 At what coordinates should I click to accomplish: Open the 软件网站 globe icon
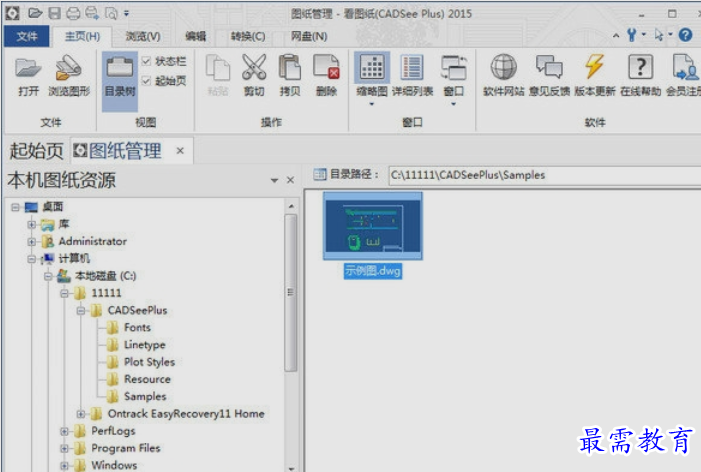(x=504, y=67)
